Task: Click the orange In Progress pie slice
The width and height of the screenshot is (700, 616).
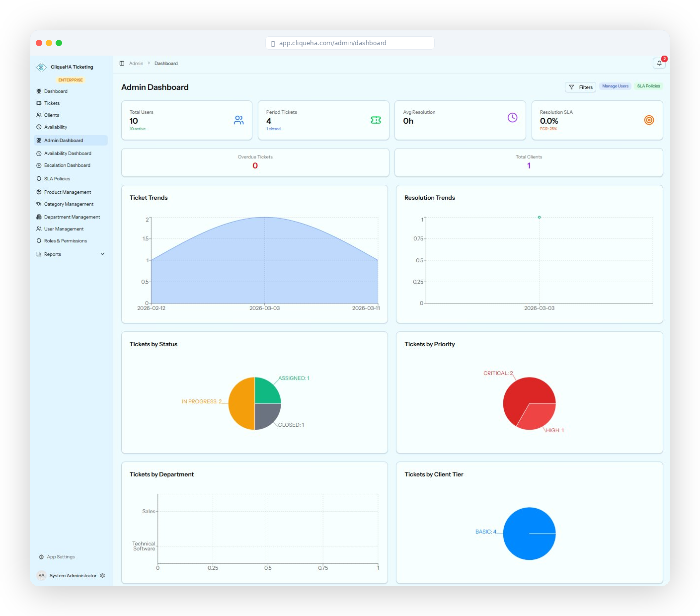Action: [241, 403]
